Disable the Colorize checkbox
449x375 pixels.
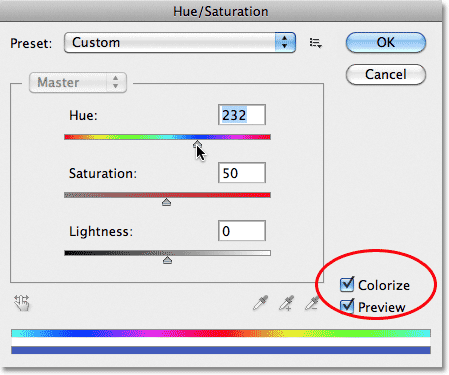(347, 284)
